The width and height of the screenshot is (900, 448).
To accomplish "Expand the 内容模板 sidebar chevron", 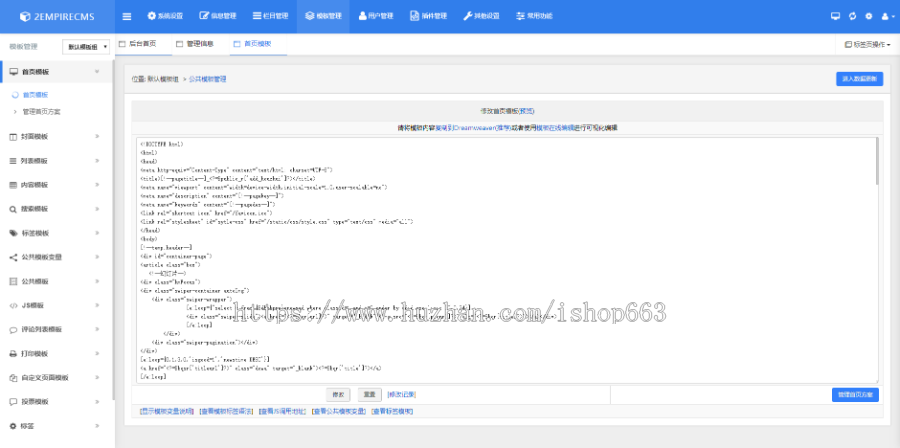I will pyautogui.click(x=97, y=185).
